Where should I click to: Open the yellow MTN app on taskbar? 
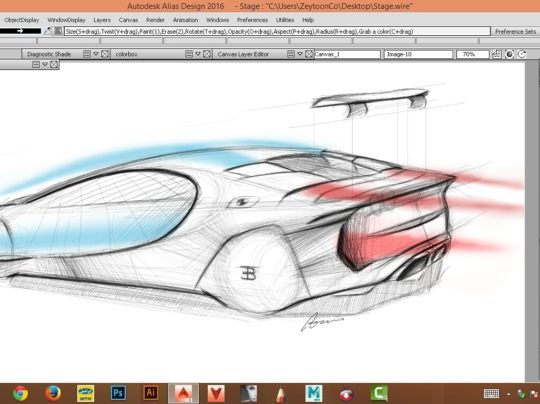(85, 393)
